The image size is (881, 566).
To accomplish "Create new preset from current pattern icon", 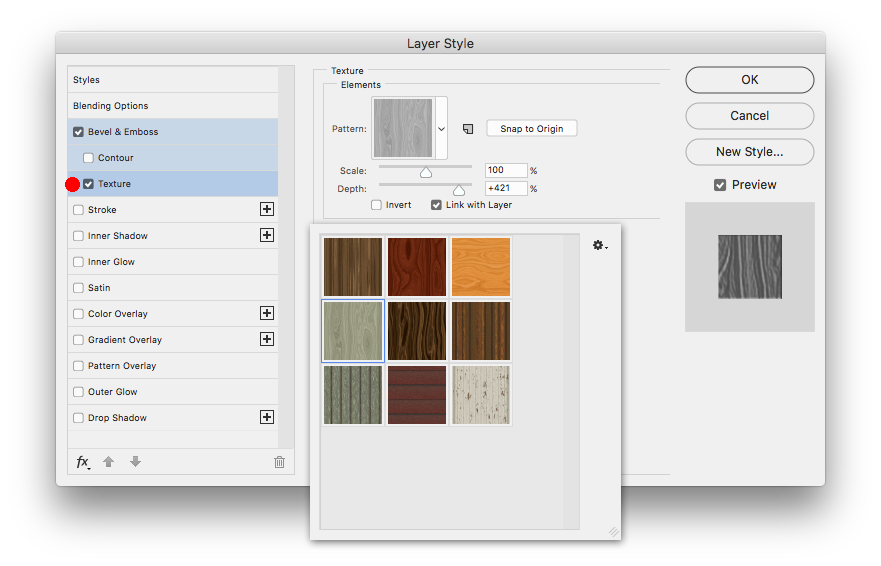I will tap(467, 129).
